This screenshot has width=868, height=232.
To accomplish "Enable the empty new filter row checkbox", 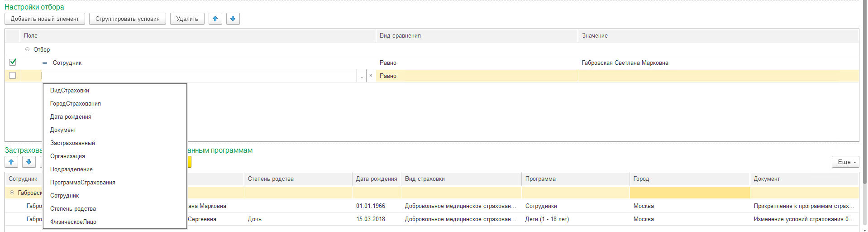I will (13, 76).
